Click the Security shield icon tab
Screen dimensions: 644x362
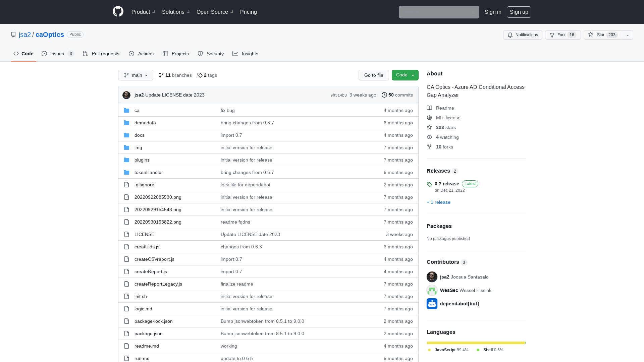tap(210, 54)
